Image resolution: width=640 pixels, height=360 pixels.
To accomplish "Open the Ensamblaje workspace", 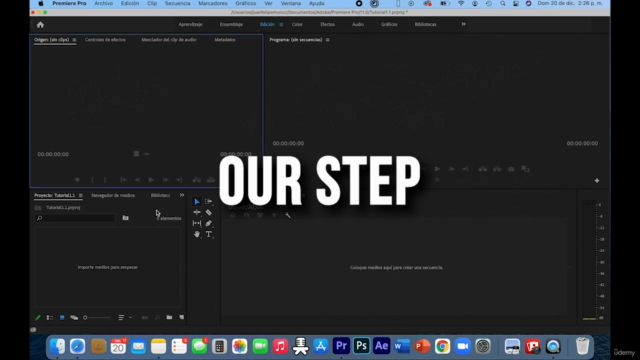I will [x=231, y=24].
